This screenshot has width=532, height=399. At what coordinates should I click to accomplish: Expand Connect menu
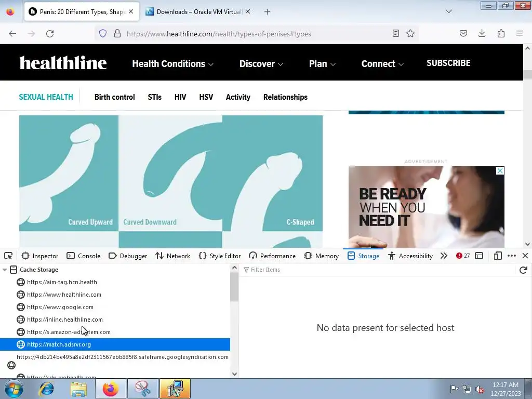(x=382, y=64)
